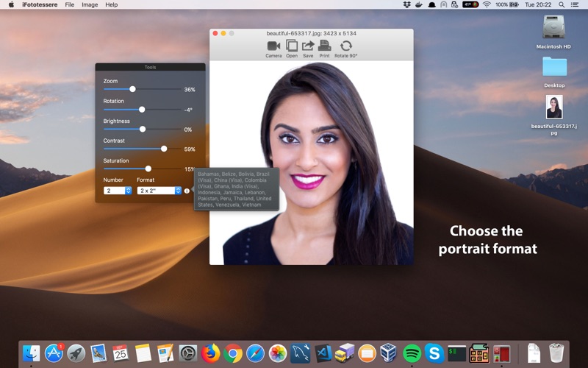Viewport: 588px width, 368px height.
Task: Open the Help menu
Action: [112, 4]
